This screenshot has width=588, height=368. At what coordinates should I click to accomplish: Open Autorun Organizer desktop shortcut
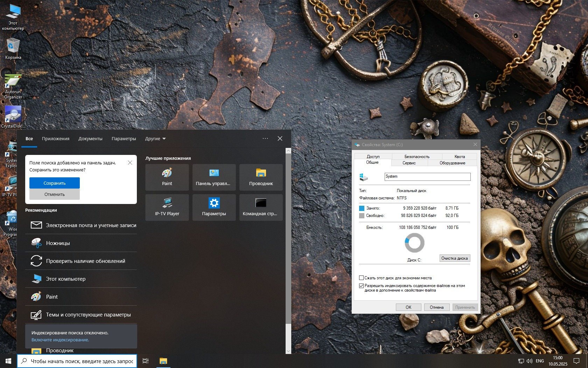[13, 86]
